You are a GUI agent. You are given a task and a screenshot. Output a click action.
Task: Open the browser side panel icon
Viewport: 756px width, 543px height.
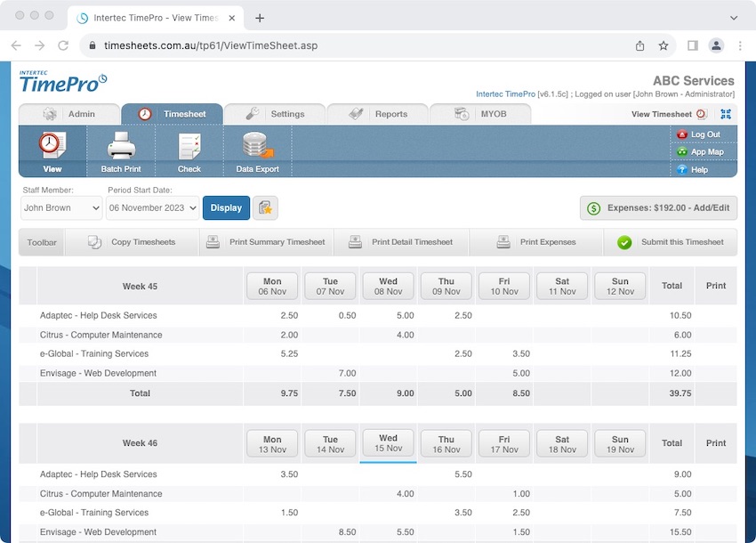[x=693, y=46]
